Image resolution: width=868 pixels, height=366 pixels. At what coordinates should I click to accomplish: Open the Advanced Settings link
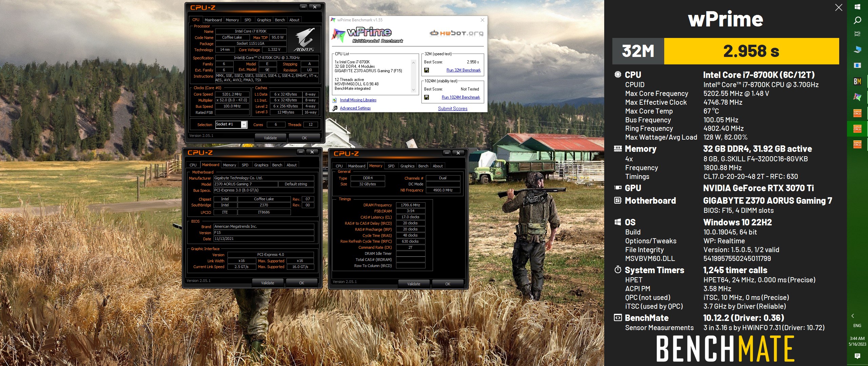coord(355,108)
